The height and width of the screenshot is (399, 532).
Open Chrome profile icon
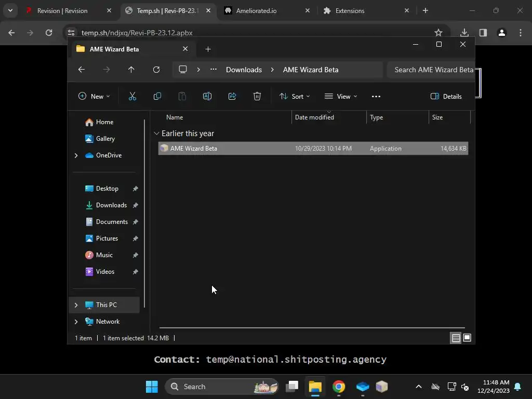[502, 33]
